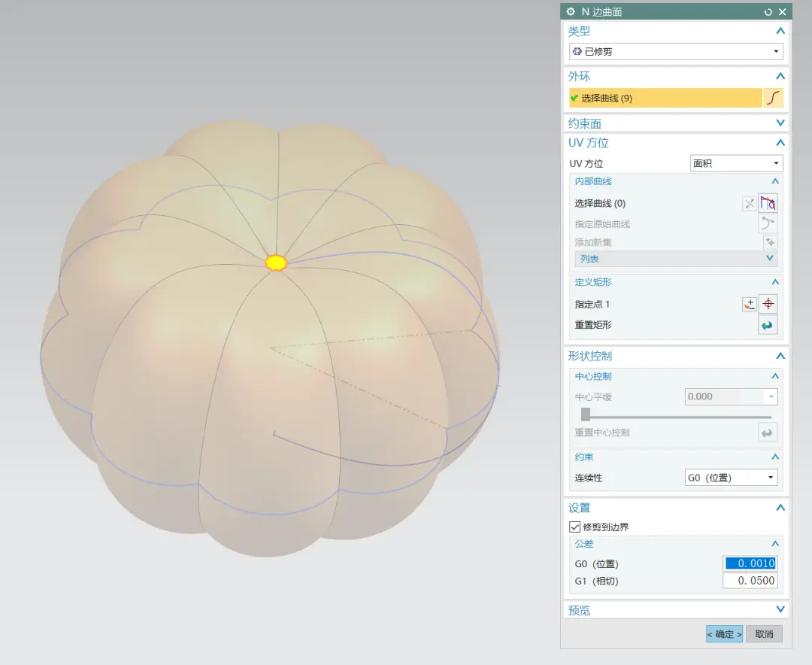Viewport: 812px width, 665px height.
Task: Expand the 约束面 section
Action: click(780, 123)
